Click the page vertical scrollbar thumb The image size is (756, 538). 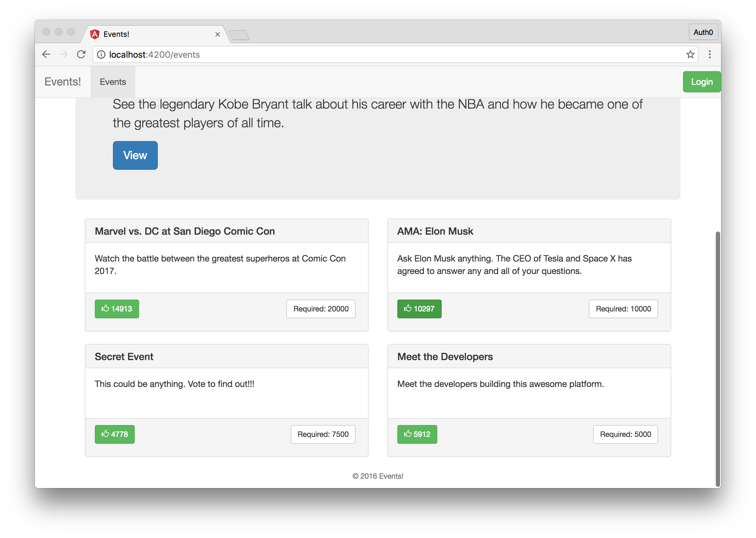tap(718, 359)
